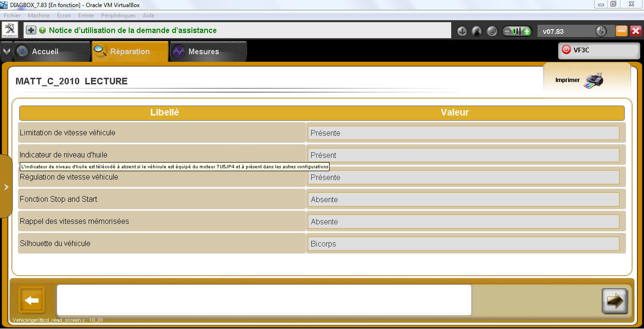
Task: Open the Machine menu in VirtualBox
Action: click(x=39, y=16)
